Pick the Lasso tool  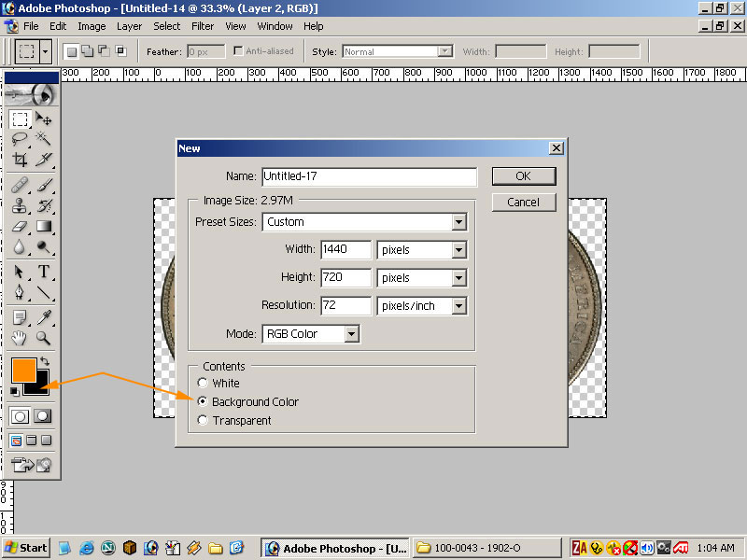click(x=20, y=139)
